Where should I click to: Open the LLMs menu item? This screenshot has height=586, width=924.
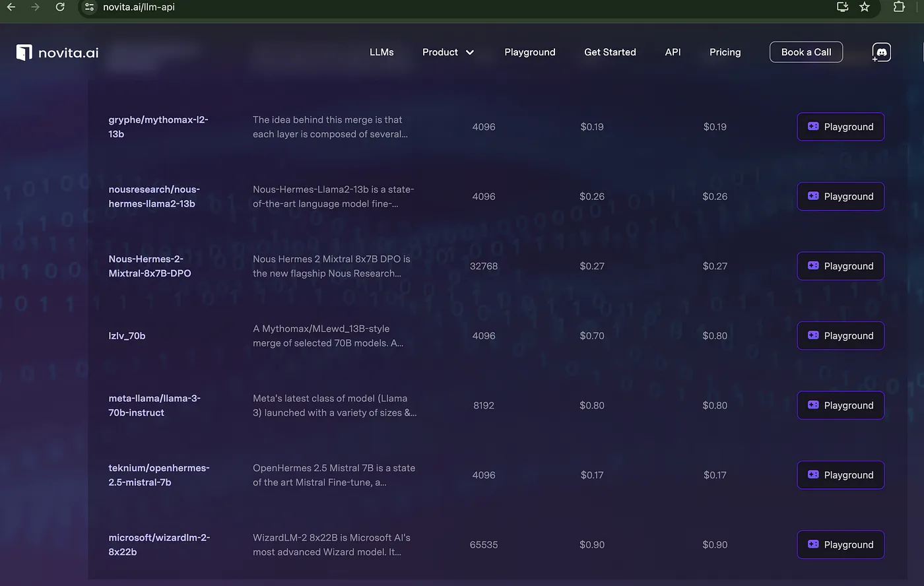[381, 52]
